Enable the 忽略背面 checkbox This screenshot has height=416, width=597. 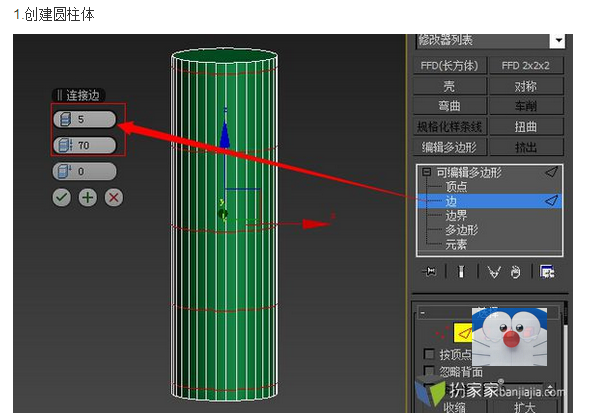pyautogui.click(x=429, y=370)
